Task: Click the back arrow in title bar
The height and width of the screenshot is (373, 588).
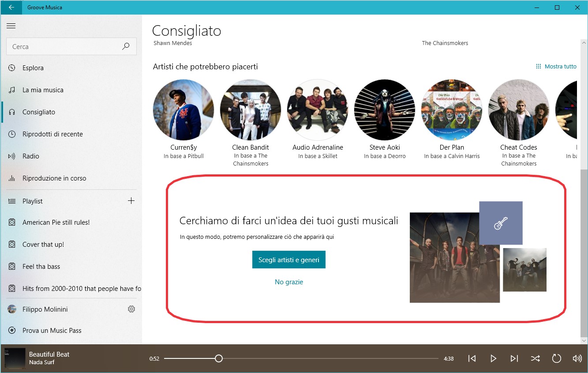Action: point(11,8)
